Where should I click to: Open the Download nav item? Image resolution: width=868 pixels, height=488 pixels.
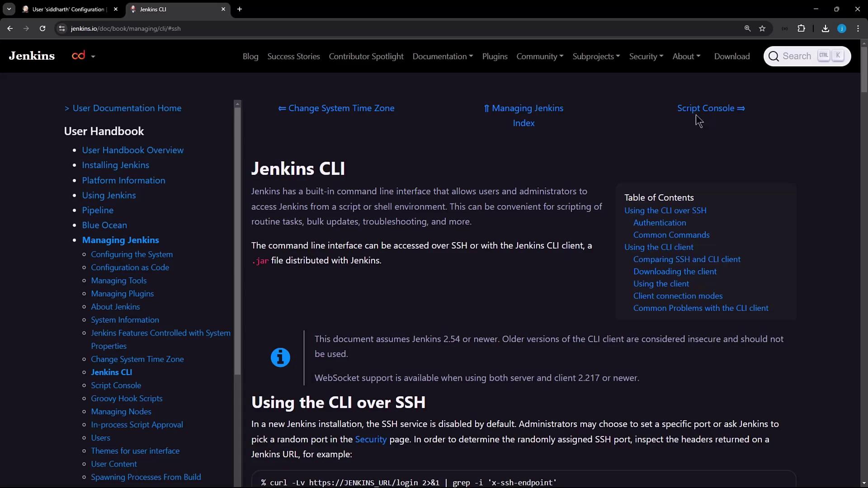(x=732, y=56)
